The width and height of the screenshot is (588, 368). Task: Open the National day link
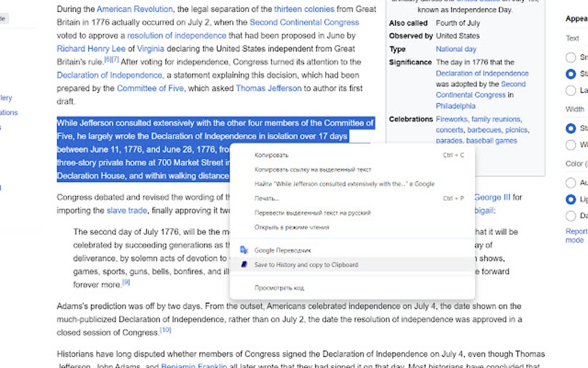455,49
